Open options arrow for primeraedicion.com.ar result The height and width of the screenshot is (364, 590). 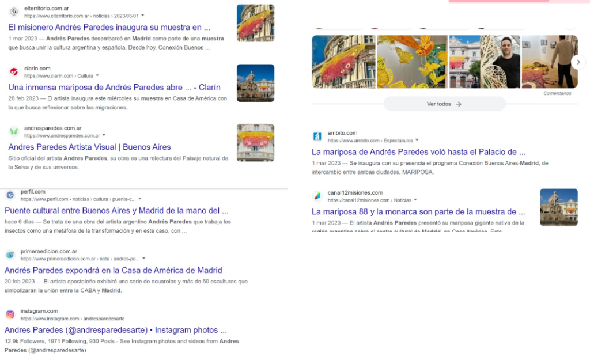tap(143, 259)
